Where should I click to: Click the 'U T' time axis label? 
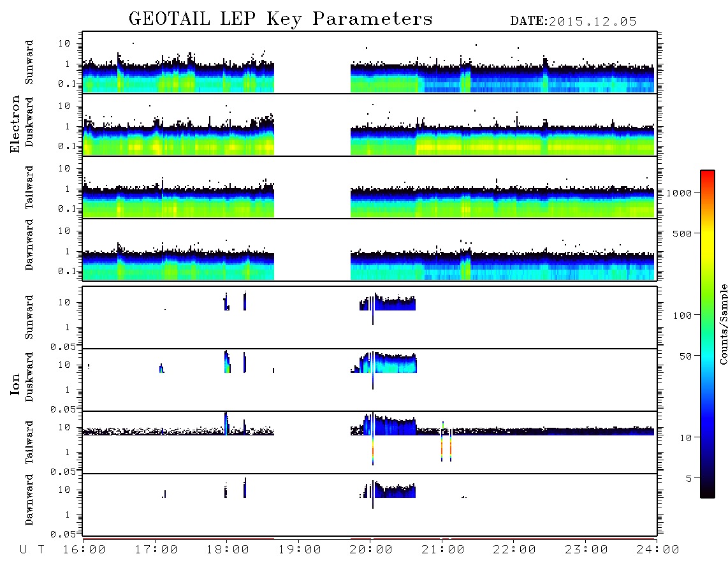click(32, 550)
